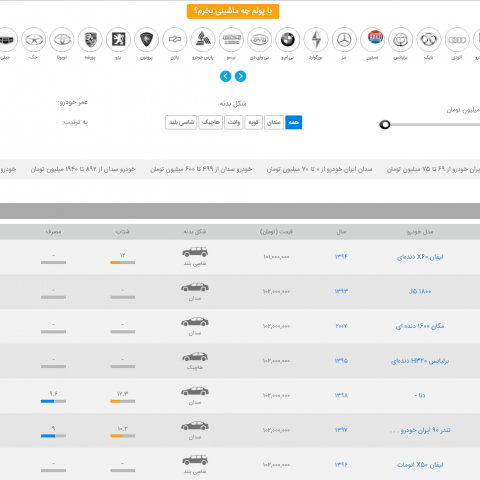The width and height of the screenshot is (480, 480).
Task: Click the price slider track line
Action: [435, 125]
